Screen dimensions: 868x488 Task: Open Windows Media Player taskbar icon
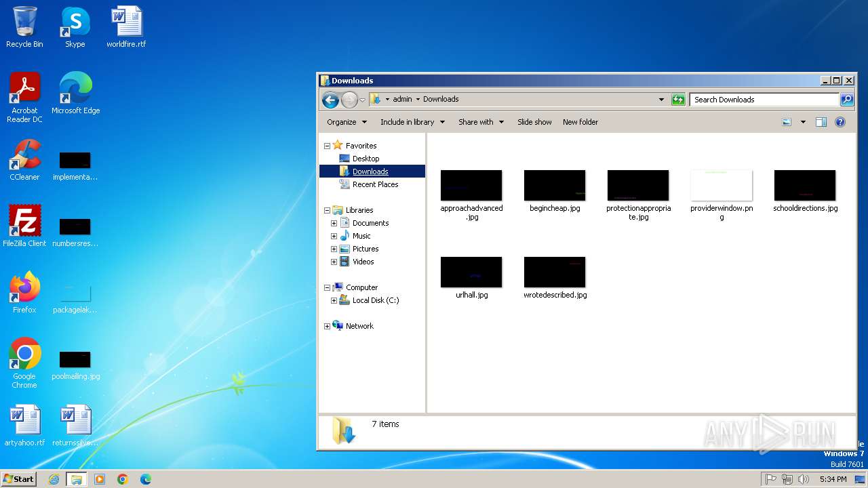point(100,479)
